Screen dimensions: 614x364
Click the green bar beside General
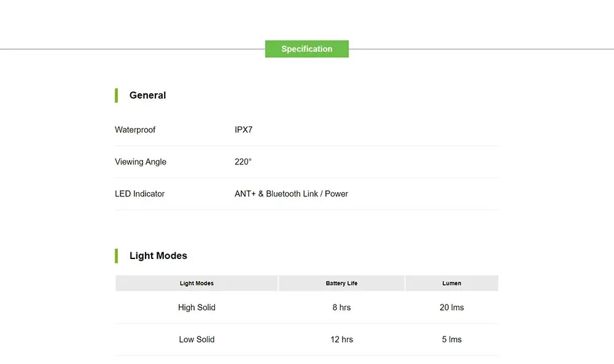[x=116, y=96]
